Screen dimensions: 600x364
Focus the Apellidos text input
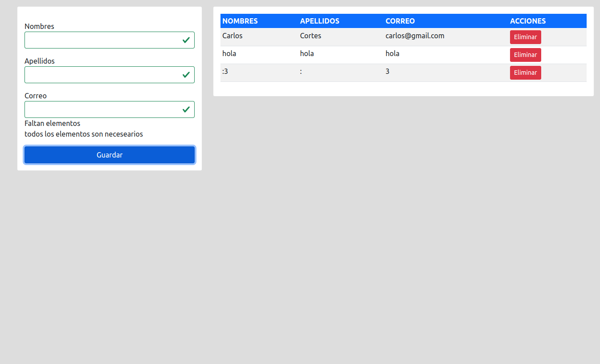[x=102, y=75]
